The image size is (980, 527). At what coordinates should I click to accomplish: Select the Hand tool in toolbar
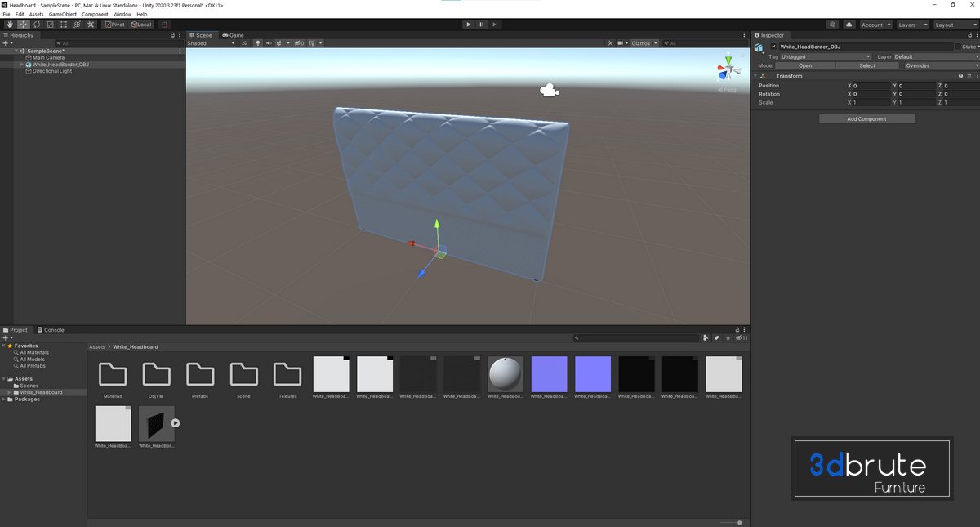9,25
